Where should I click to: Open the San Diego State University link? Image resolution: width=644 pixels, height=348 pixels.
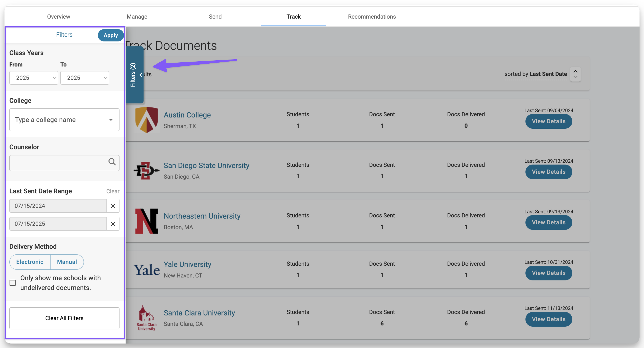[x=206, y=165]
